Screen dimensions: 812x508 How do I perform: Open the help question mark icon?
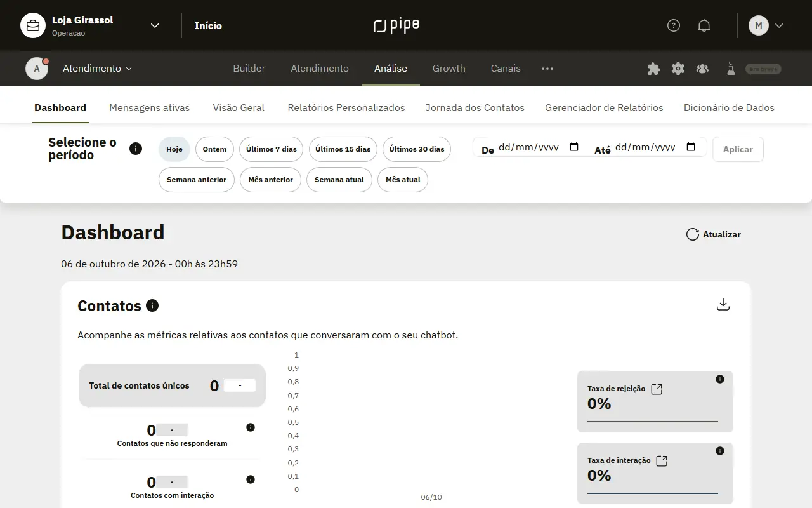pos(674,25)
